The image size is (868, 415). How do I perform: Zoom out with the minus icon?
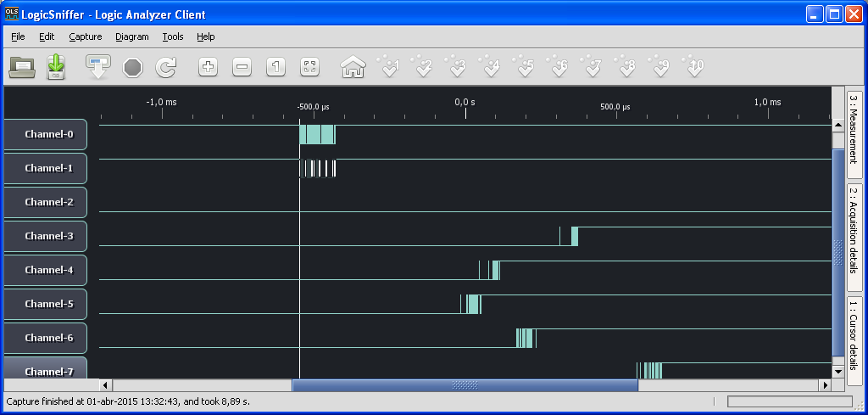pyautogui.click(x=242, y=68)
